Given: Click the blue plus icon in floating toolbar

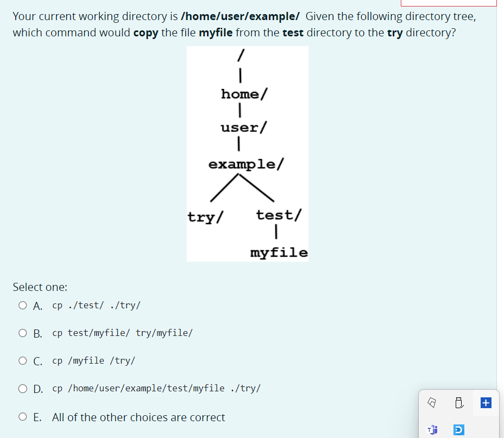Looking at the screenshot, I should pyautogui.click(x=486, y=403).
